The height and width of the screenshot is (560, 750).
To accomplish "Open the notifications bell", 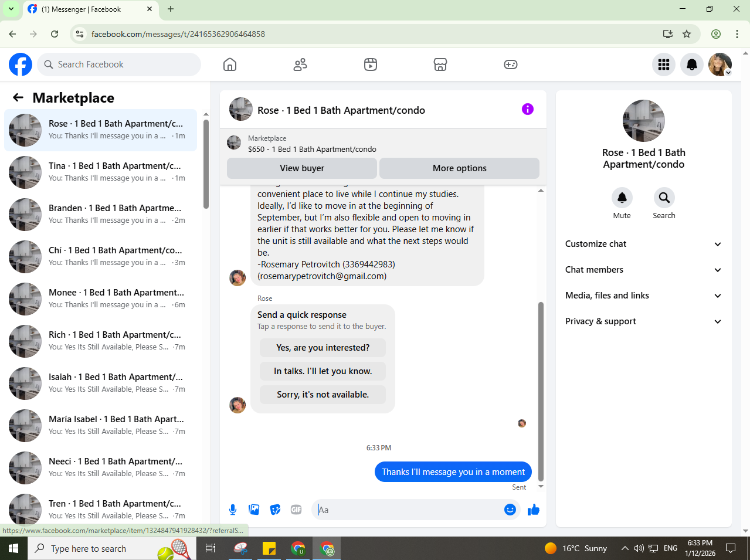I will pyautogui.click(x=692, y=65).
